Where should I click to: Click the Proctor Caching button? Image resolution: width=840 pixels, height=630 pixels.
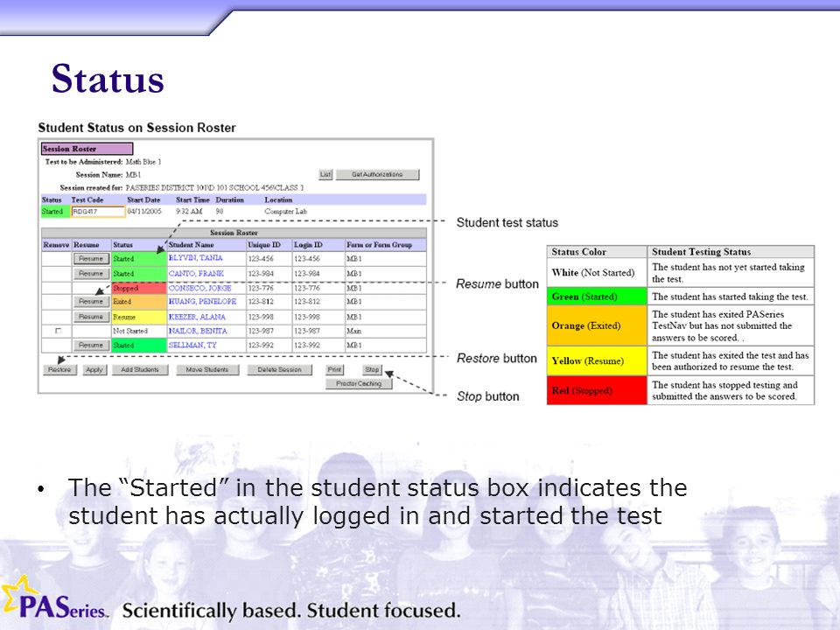click(x=359, y=383)
